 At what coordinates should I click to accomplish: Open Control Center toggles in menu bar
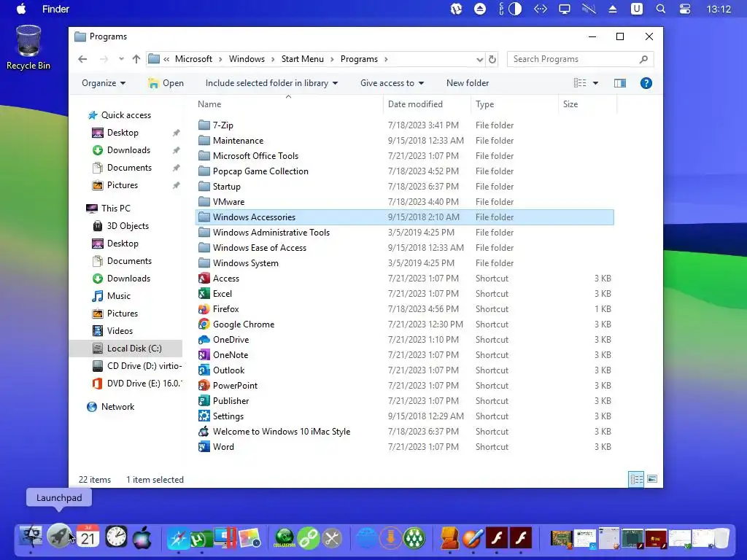click(684, 9)
